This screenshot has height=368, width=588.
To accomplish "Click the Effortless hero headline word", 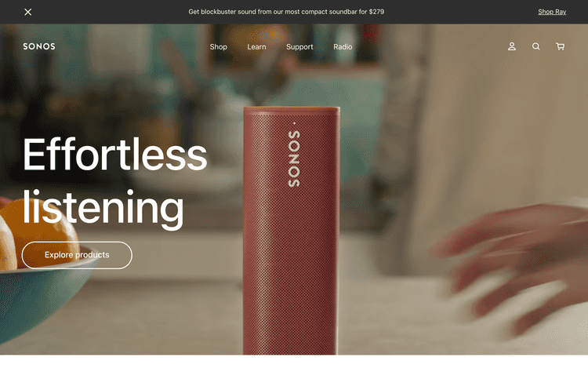I will pyautogui.click(x=114, y=154).
